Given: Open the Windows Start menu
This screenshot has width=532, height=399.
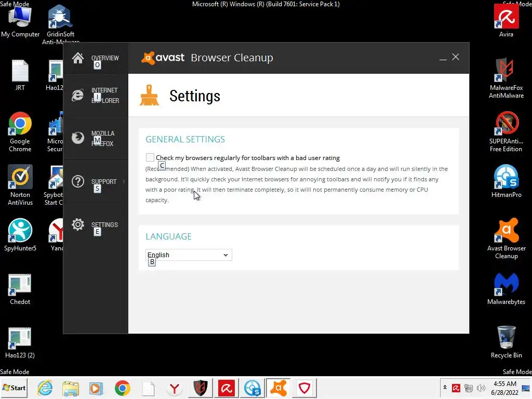Looking at the screenshot, I should point(14,388).
